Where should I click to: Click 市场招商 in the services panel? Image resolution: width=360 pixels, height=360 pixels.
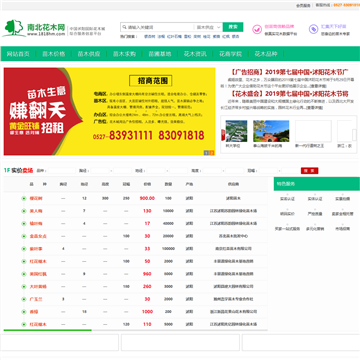point(343,229)
